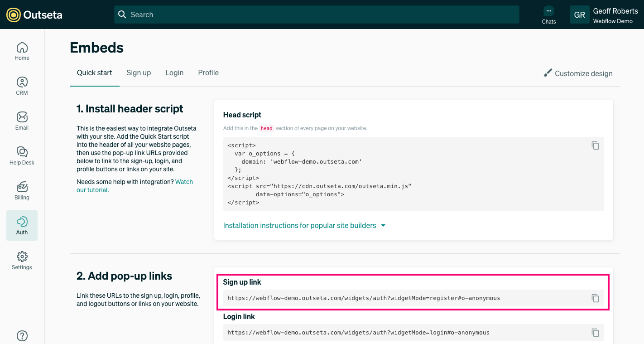Copy the Sign up link URL

[x=595, y=298]
